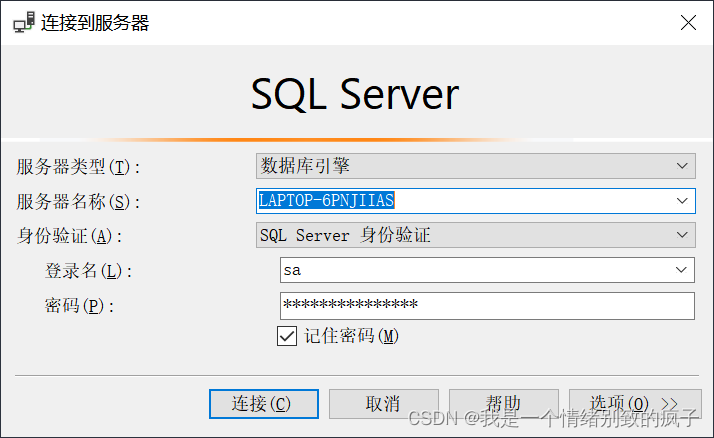The width and height of the screenshot is (714, 438).
Task: Expand the 身份验证 dropdown arrow
Action: pyautogui.click(x=682, y=235)
